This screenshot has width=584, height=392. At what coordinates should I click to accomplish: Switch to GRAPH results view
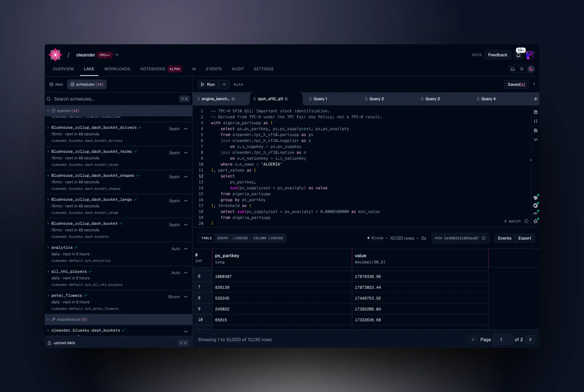pyautogui.click(x=223, y=238)
